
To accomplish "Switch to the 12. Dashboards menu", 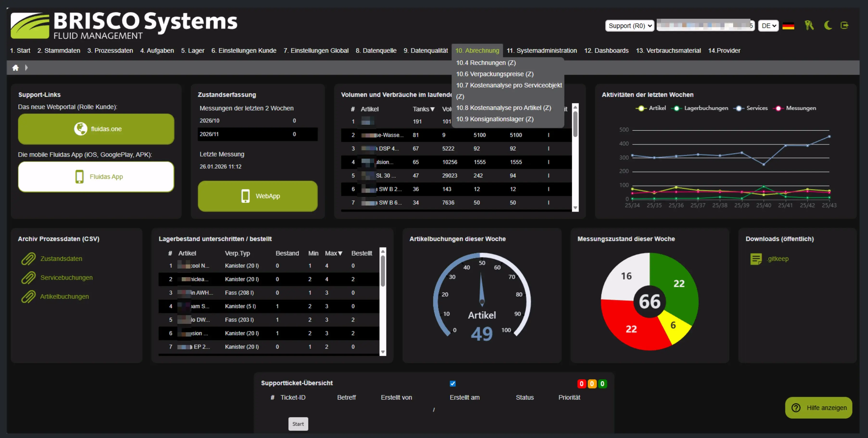I will (606, 50).
